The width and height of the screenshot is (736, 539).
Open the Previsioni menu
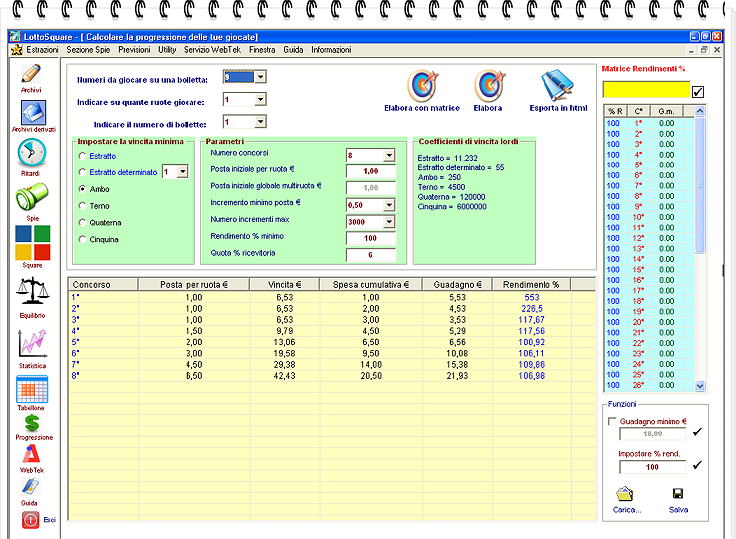[x=134, y=50]
